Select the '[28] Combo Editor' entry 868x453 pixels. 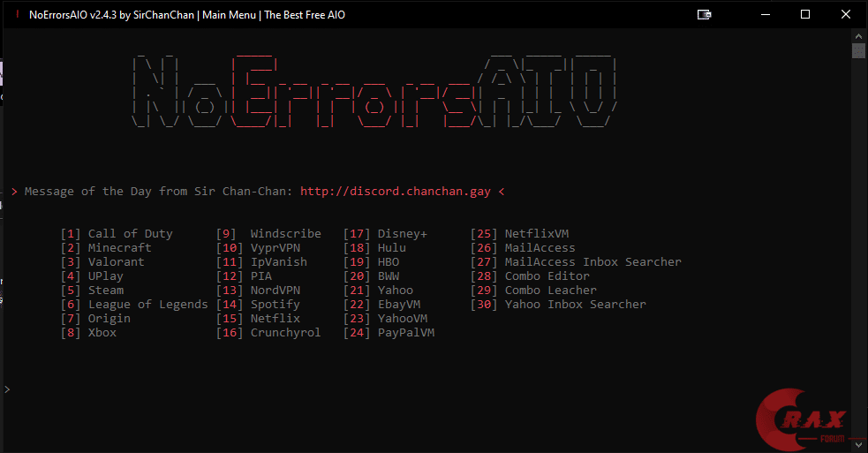(x=531, y=276)
